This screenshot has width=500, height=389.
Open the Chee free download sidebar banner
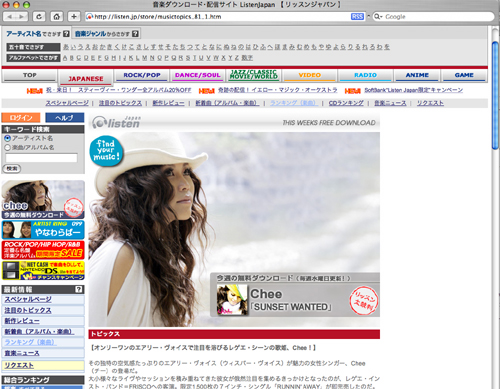pos(43,200)
